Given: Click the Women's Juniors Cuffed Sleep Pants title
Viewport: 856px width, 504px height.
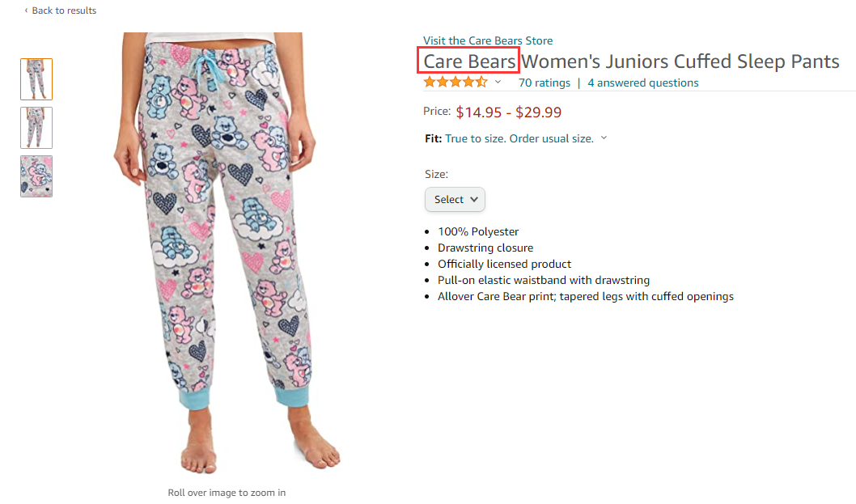Looking at the screenshot, I should pos(680,61).
